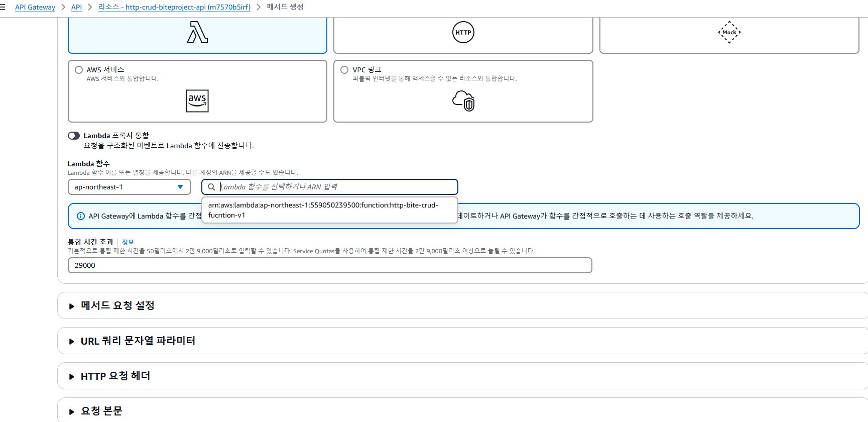Screen dimensions: 868x422
Task: Click the 통합 시간 초과 field showing 29000
Action: (330, 265)
